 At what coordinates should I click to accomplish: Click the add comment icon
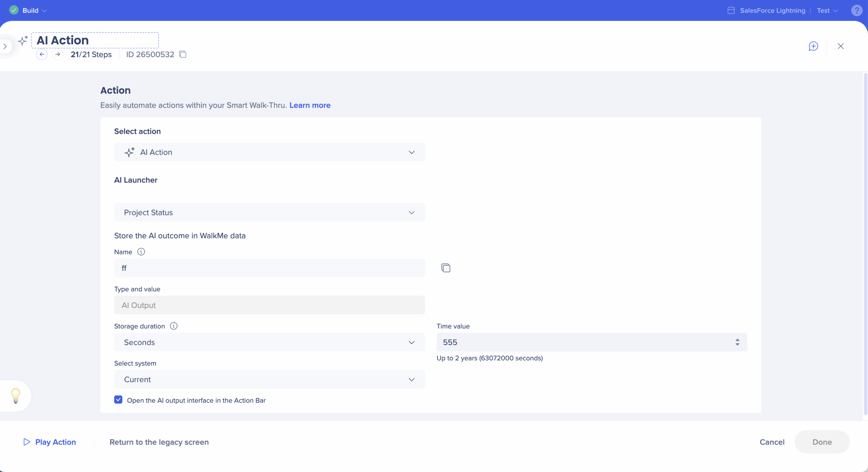coord(813,46)
